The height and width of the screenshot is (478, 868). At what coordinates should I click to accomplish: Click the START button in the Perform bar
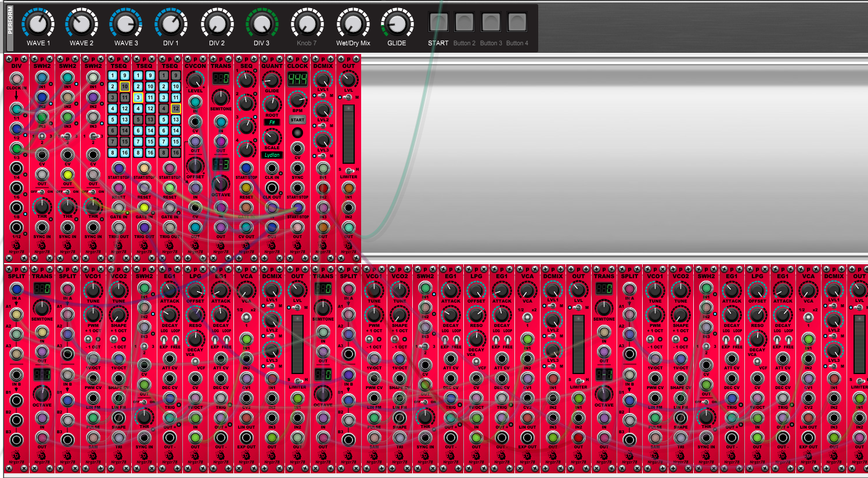[438, 22]
